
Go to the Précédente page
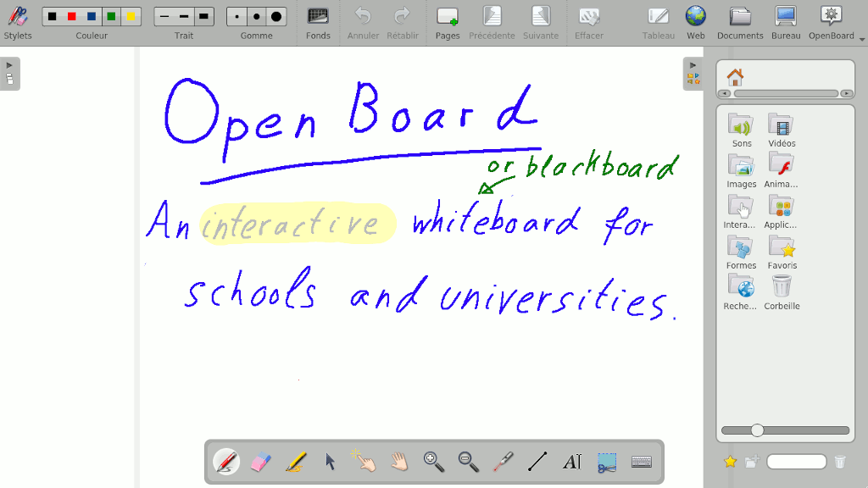[492, 22]
